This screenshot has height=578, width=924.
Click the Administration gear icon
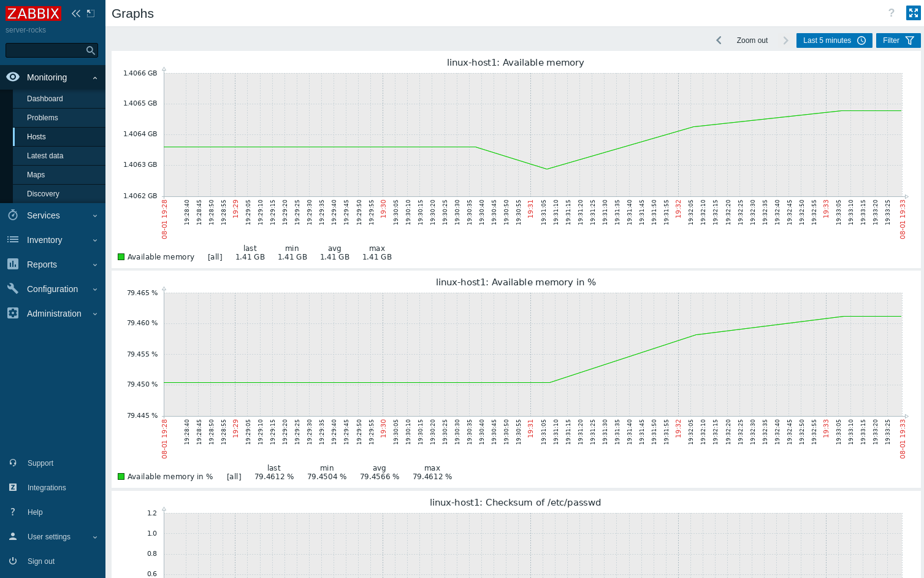13,313
